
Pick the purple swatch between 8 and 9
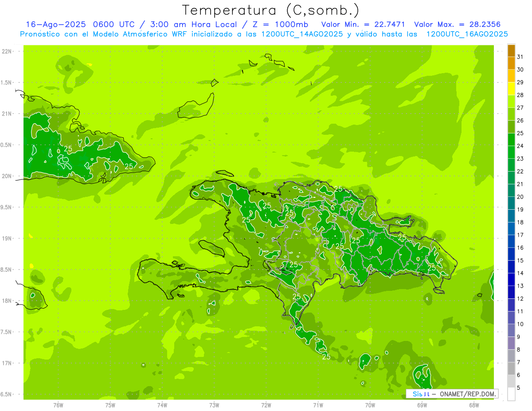[x=511, y=344]
